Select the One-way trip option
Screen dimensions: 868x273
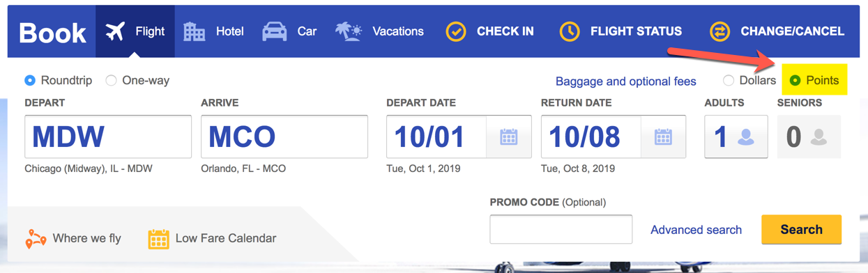111,80
